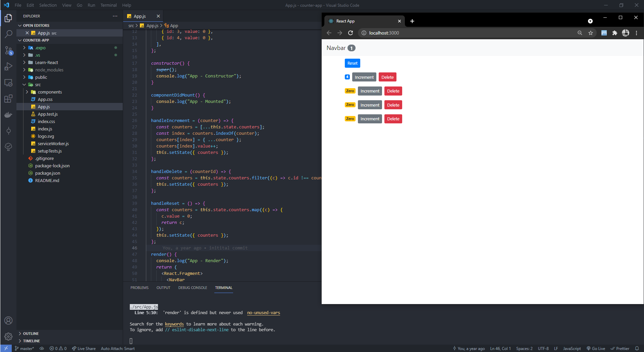
Task: Reload the localhost page
Action: click(351, 33)
